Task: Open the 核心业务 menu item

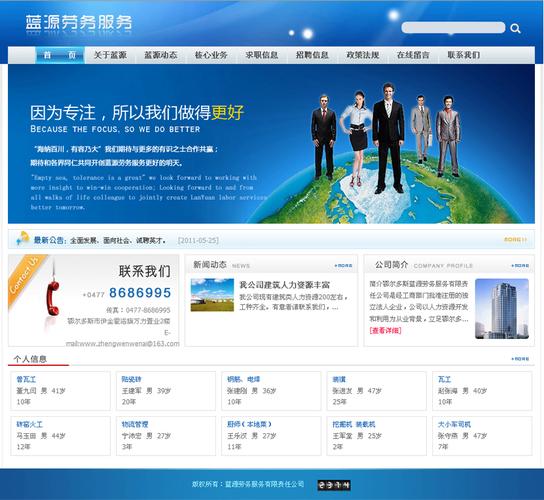Action: [x=211, y=55]
